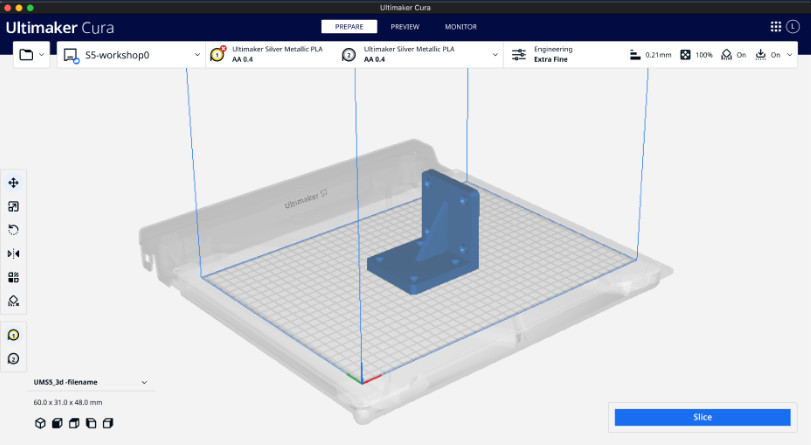Viewport: 811px width, 445px height.
Task: Open print settings sliders icon
Action: (519, 55)
